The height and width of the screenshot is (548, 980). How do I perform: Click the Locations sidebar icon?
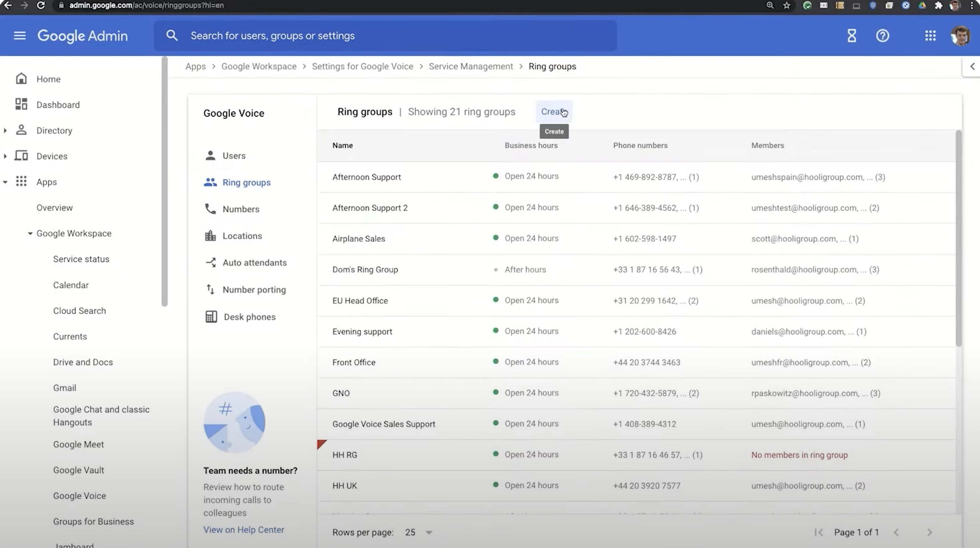(210, 236)
